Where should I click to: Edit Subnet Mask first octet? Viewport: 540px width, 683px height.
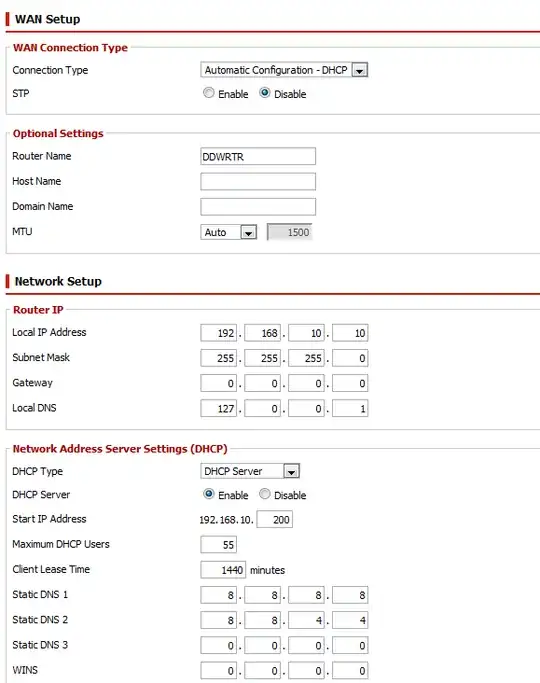pos(219,358)
